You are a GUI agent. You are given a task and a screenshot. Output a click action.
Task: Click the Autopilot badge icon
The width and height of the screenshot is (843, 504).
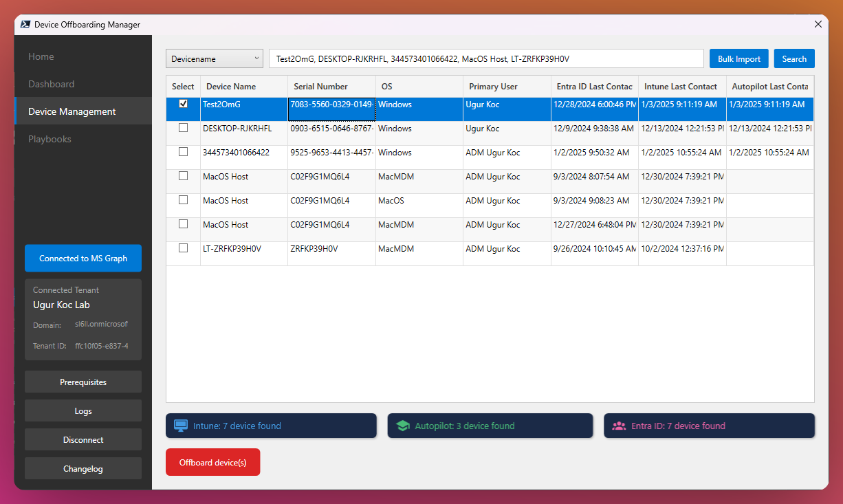(x=402, y=425)
